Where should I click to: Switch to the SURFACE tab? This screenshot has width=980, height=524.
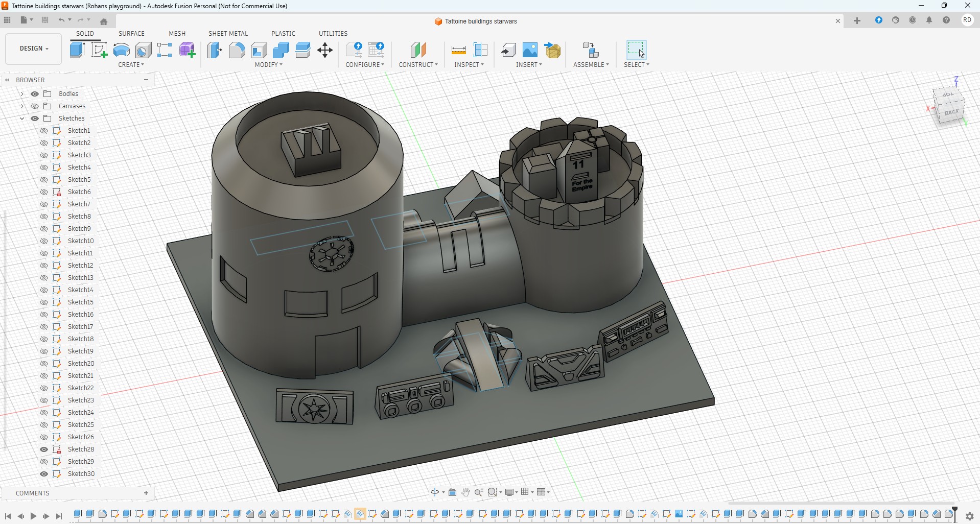point(132,34)
